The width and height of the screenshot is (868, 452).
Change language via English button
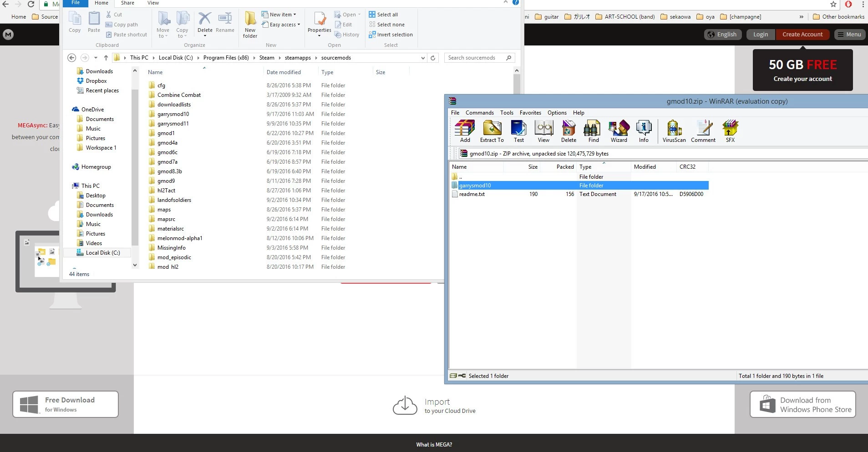pyautogui.click(x=723, y=35)
